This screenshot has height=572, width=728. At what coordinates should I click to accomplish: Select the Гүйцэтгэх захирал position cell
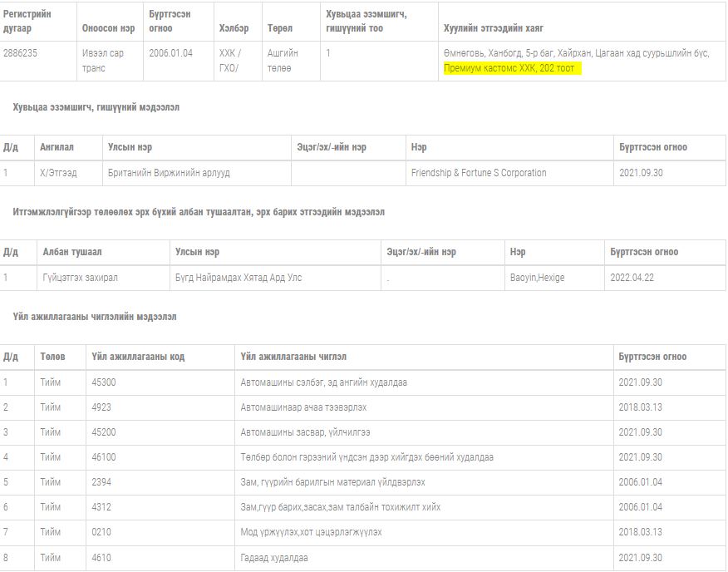[80, 278]
